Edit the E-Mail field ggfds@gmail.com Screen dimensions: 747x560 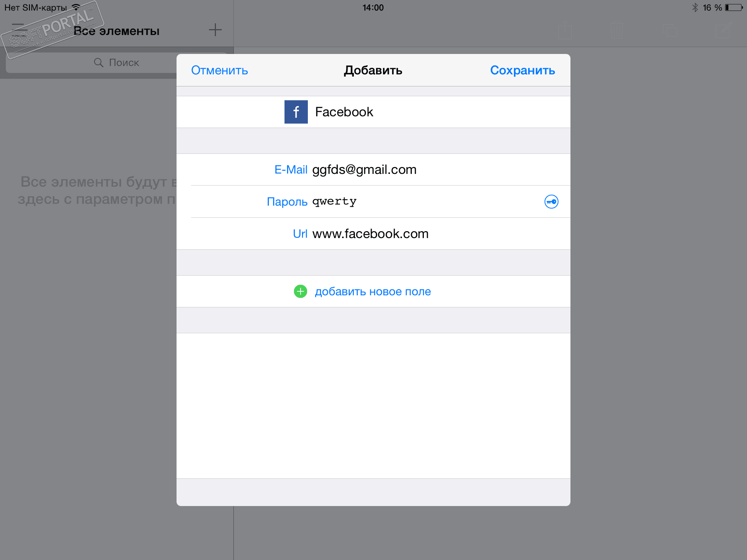pos(373,170)
